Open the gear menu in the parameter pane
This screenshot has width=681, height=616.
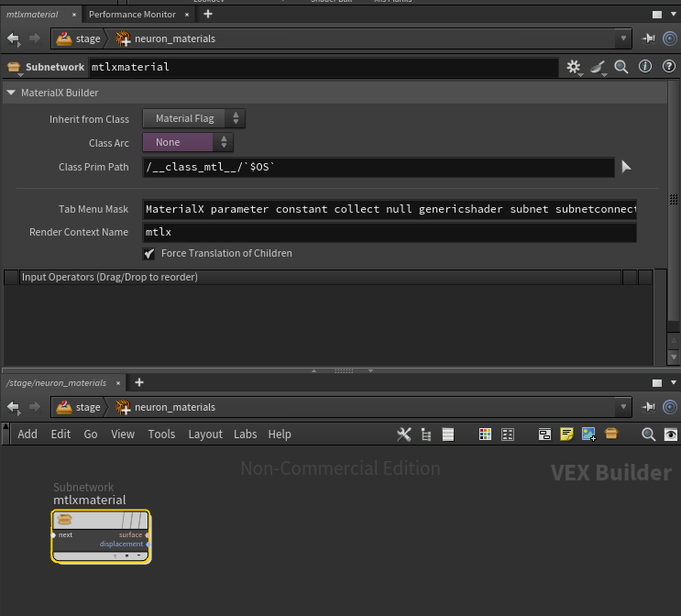(x=574, y=67)
